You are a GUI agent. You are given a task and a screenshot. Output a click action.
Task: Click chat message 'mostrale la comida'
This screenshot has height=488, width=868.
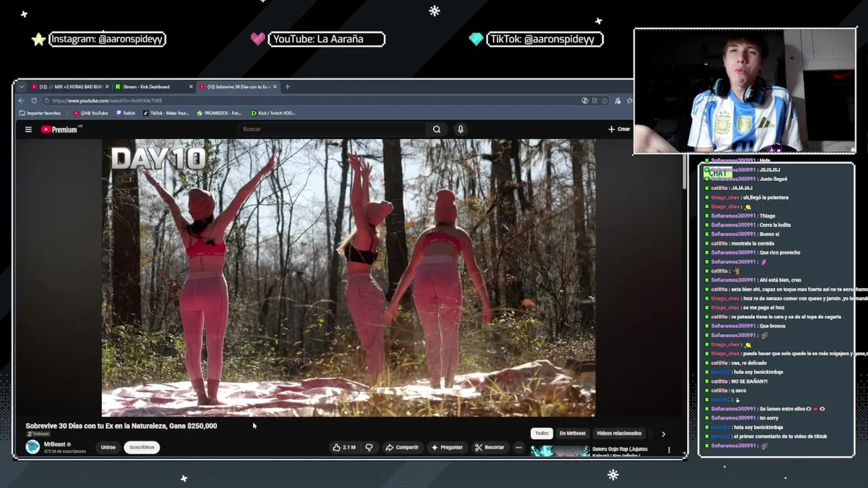753,243
